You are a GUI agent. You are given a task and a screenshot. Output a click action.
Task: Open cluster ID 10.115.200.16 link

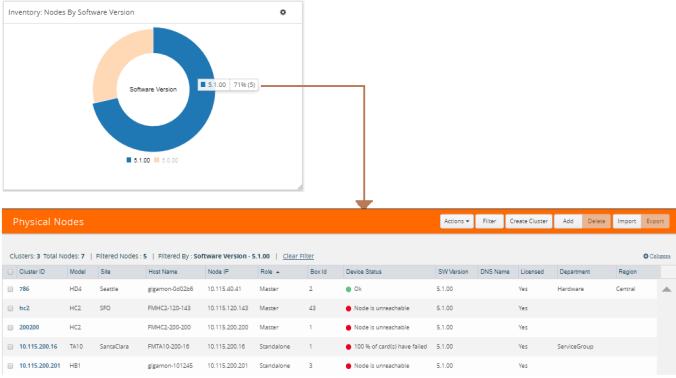coord(38,347)
